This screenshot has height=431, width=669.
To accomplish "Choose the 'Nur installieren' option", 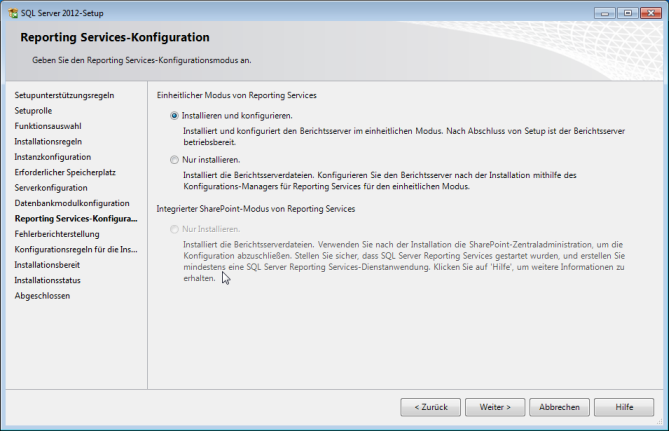I will 175,160.
